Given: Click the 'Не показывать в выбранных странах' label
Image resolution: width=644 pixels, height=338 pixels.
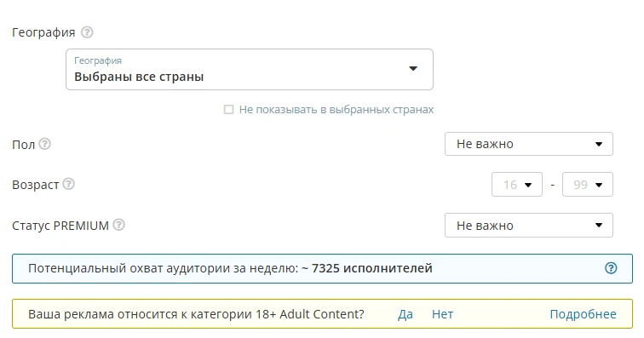Looking at the screenshot, I should click(336, 110).
